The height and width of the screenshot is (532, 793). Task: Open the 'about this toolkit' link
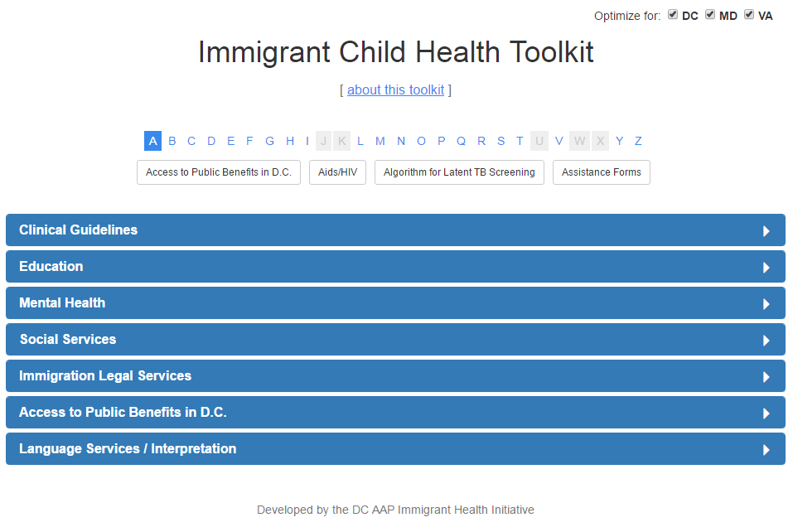coord(395,90)
